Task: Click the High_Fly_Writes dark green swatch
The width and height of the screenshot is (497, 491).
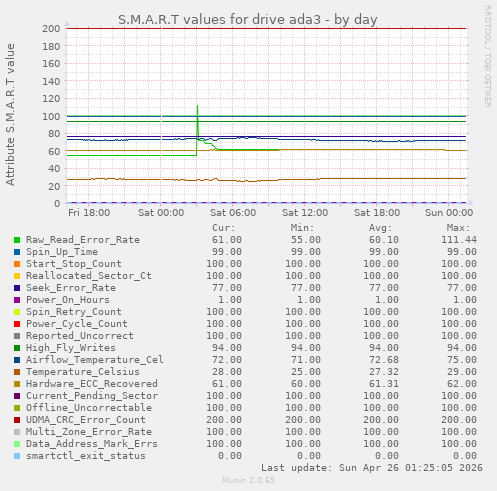Action: tap(17, 348)
